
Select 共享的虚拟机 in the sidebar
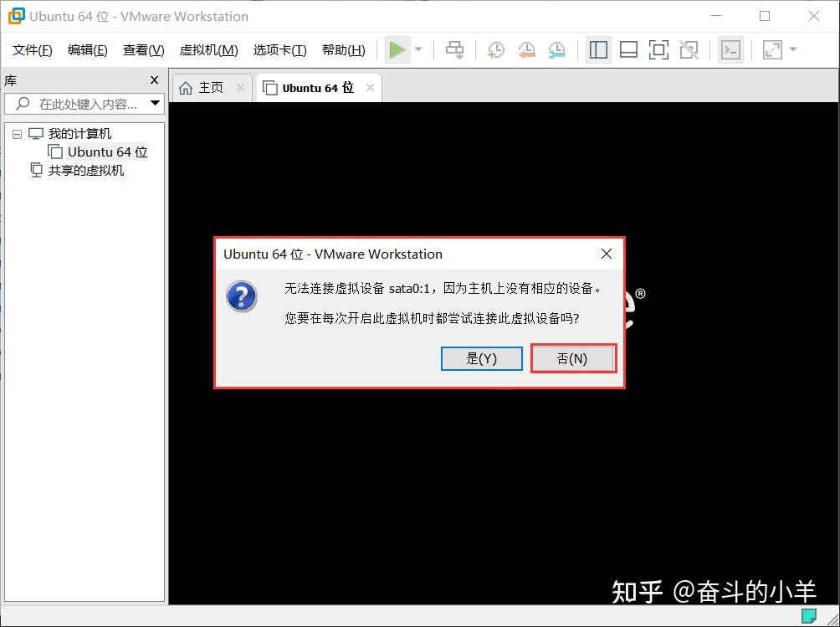click(x=87, y=170)
